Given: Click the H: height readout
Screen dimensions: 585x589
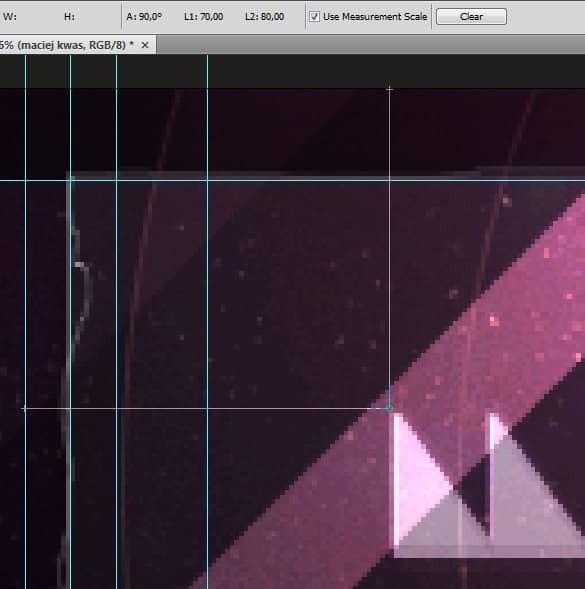Looking at the screenshot, I should click(70, 17).
